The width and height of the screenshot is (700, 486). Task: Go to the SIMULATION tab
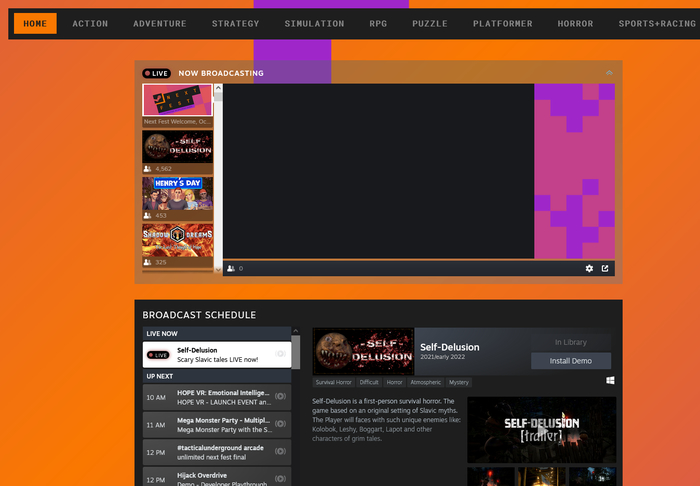tap(314, 24)
